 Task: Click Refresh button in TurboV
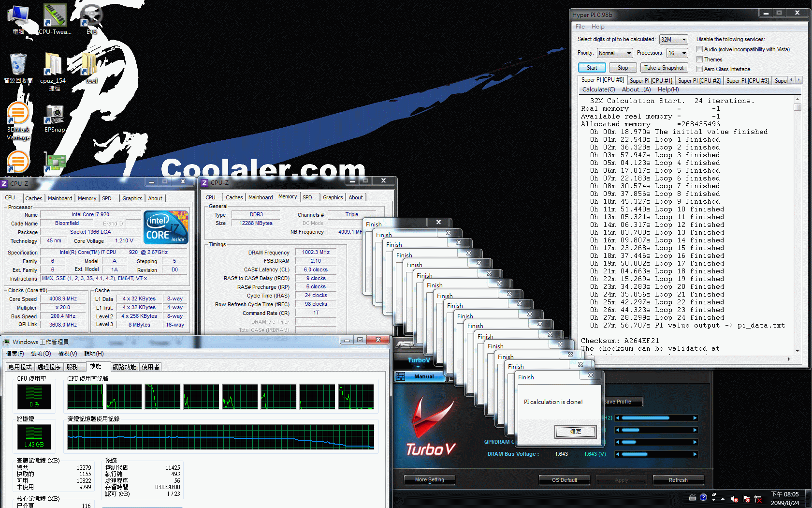point(678,480)
